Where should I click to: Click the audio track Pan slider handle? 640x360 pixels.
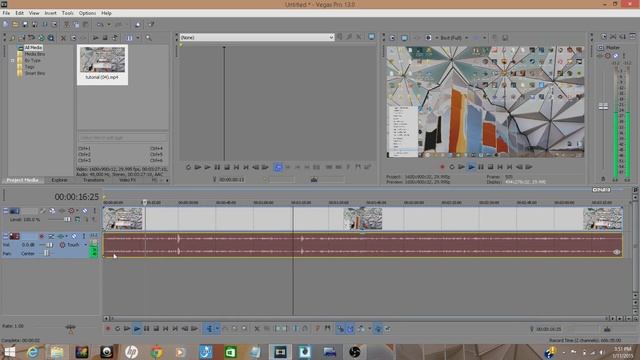coord(46,253)
